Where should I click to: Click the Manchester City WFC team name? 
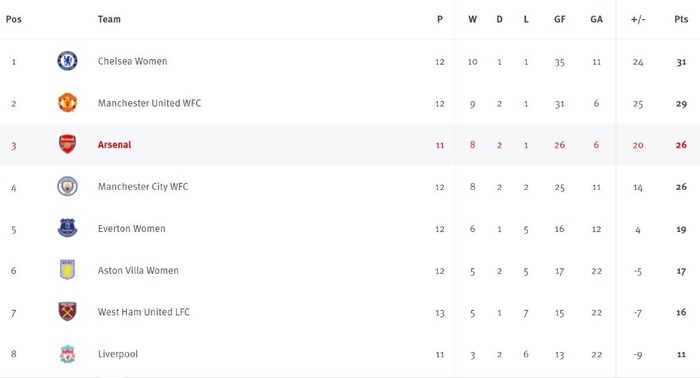[143, 187]
